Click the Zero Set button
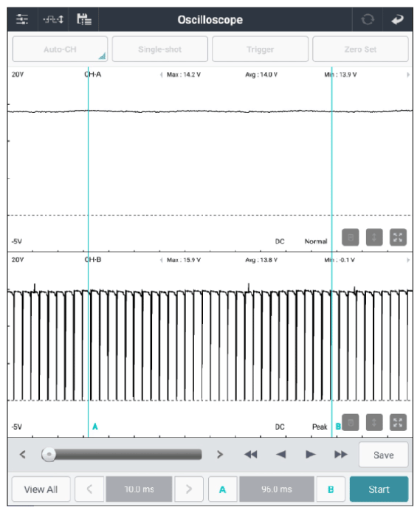This screenshot has height=513, width=420. point(360,49)
